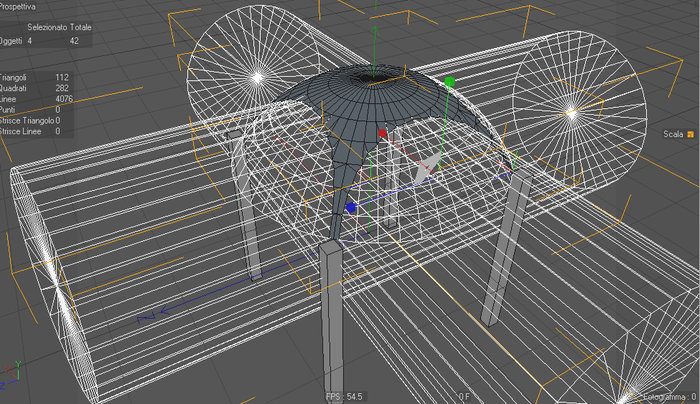Click the Fotogramma : 0 readout
The height and width of the screenshot is (404, 700).
point(670,396)
